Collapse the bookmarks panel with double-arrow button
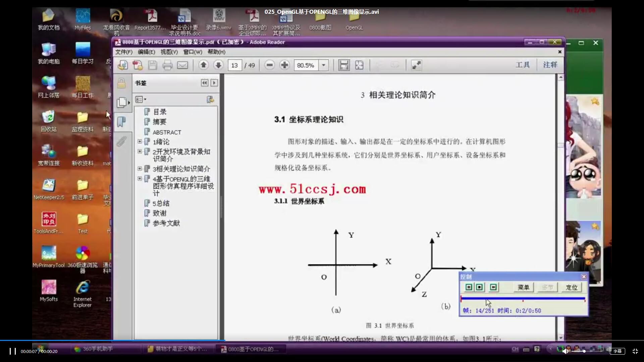Image resolution: width=644 pixels, height=362 pixels. pyautogui.click(x=205, y=83)
